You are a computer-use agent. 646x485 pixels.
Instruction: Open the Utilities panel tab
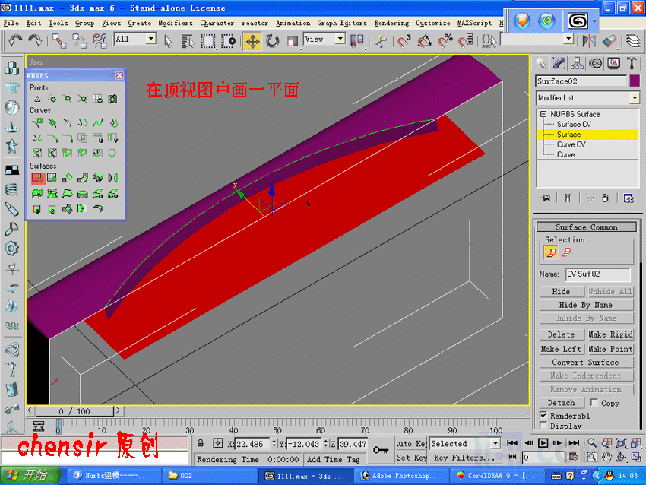[x=632, y=63]
